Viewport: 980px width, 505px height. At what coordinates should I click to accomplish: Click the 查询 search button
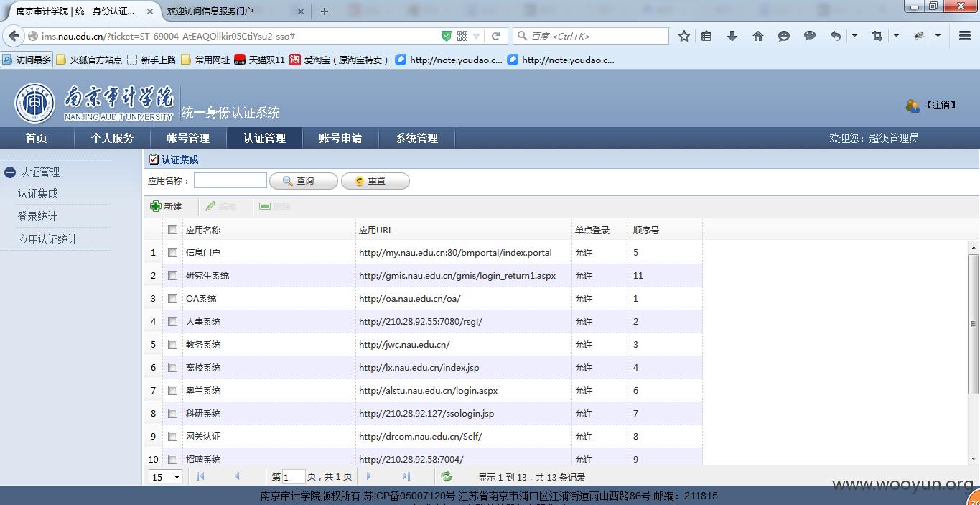303,181
